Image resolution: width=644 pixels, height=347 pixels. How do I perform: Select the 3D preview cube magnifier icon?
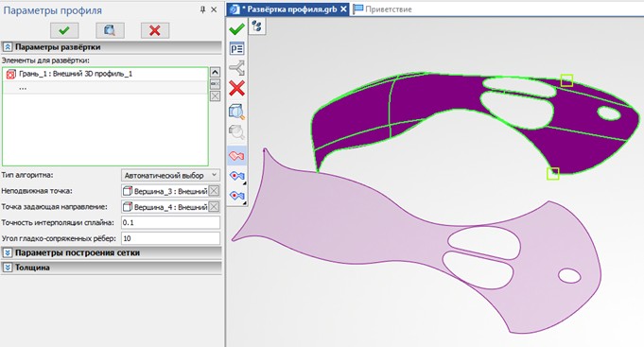tap(237, 112)
